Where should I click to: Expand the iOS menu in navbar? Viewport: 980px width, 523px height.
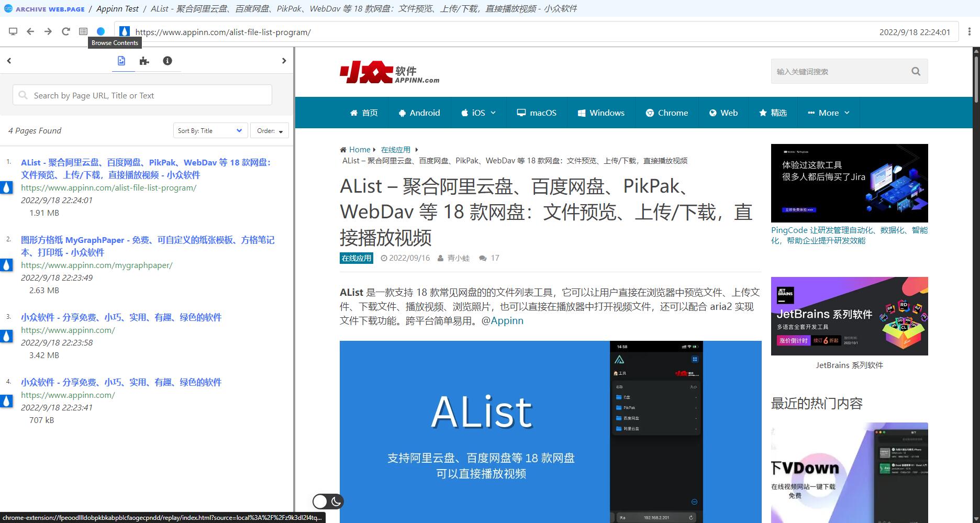pos(478,113)
